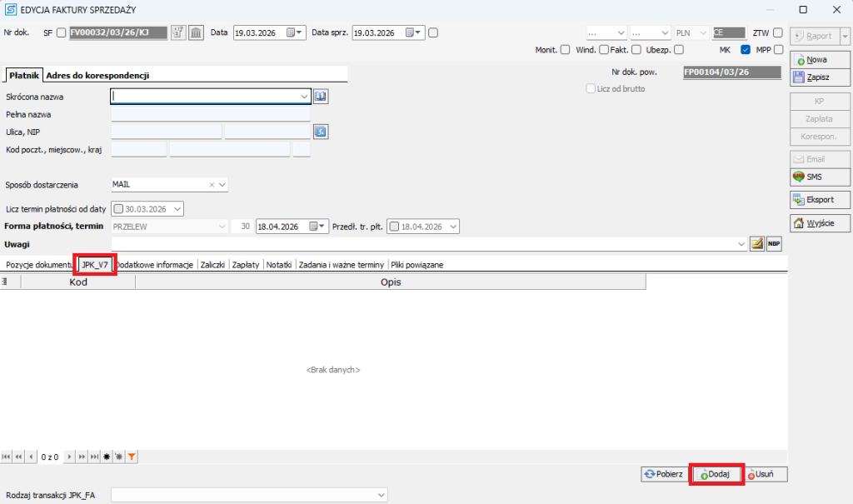Enable the Monit. checkbox

pos(566,50)
